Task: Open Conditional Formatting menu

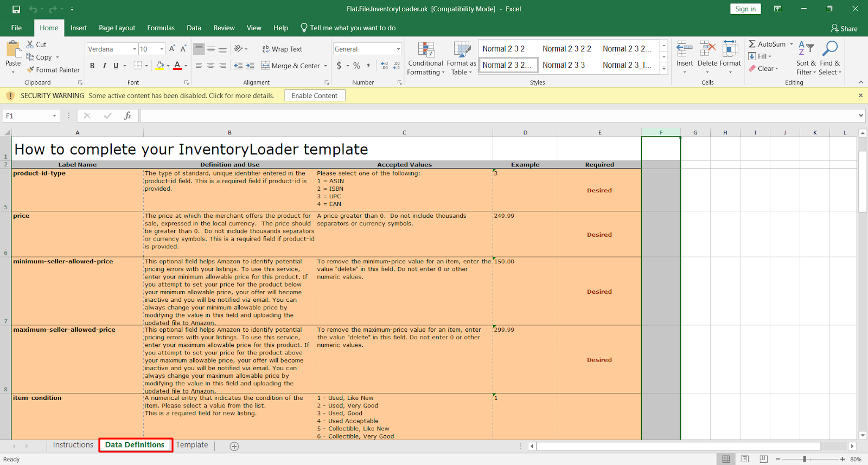Action: [426, 59]
